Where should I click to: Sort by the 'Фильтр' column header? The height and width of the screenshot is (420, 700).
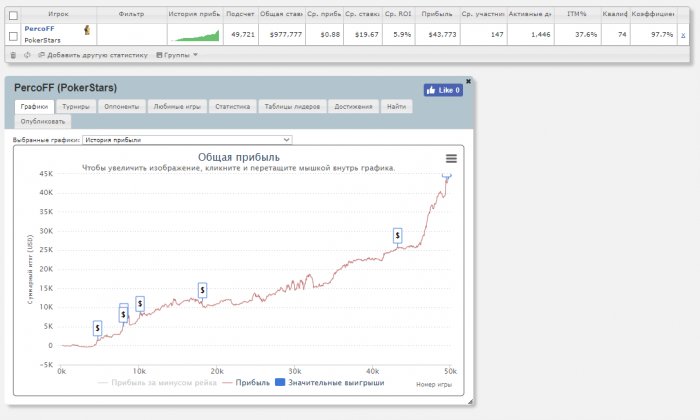(131, 14)
